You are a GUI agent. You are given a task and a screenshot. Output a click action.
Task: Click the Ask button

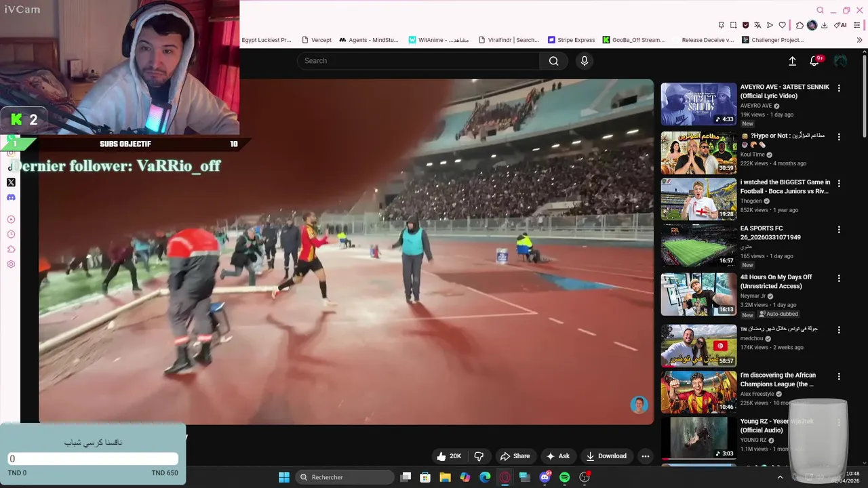tap(557, 456)
